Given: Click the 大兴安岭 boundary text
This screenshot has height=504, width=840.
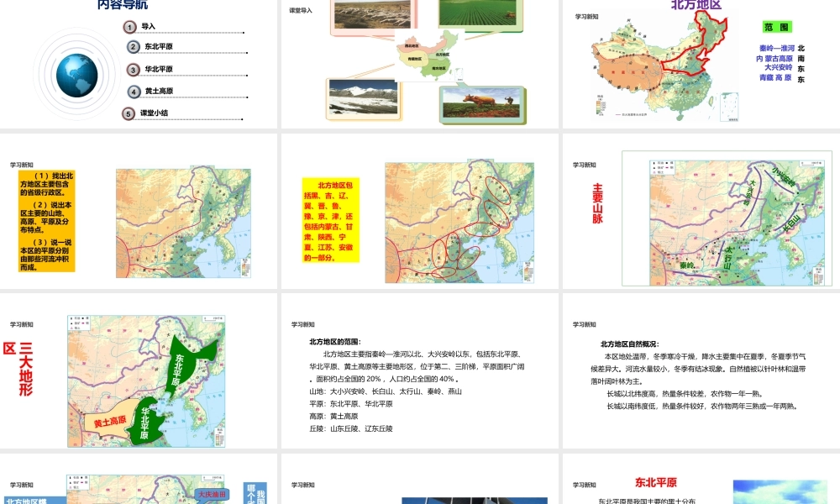Looking at the screenshot, I should pyautogui.click(x=779, y=67).
